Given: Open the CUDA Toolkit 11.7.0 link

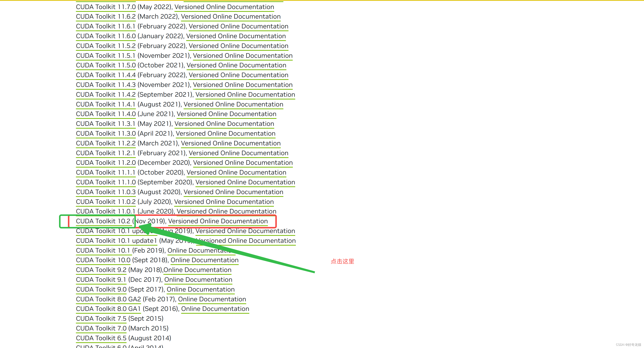Looking at the screenshot, I should (106, 7).
